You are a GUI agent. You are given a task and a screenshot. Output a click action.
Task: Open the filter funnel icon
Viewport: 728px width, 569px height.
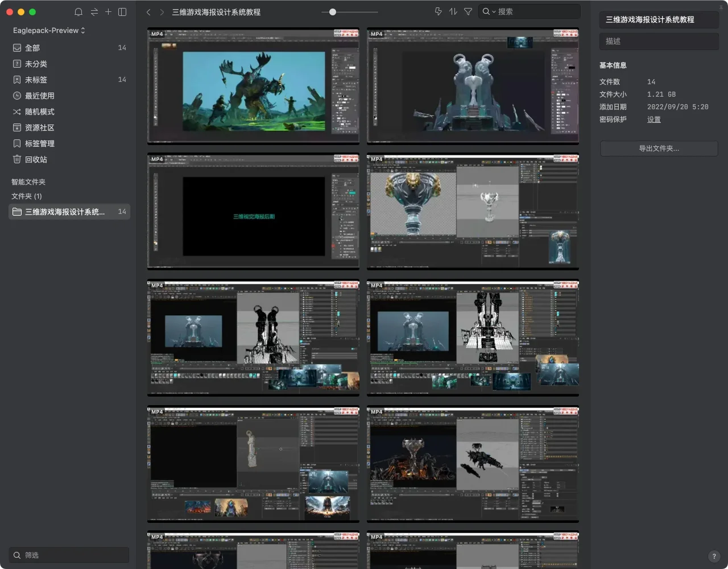click(468, 11)
